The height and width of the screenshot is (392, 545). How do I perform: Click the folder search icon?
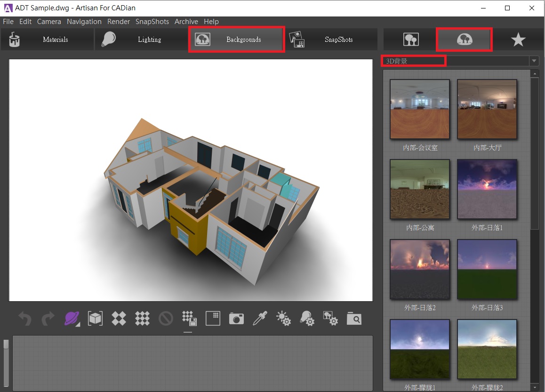point(354,319)
